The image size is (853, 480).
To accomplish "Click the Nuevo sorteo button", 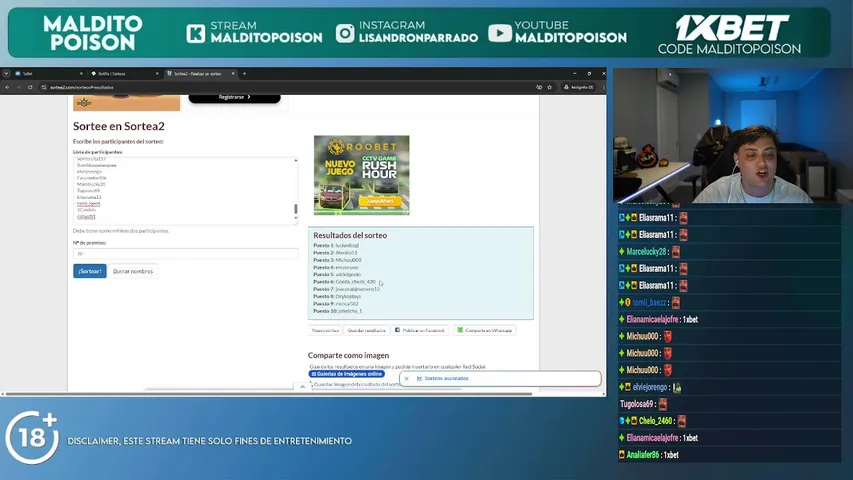I will [325, 330].
